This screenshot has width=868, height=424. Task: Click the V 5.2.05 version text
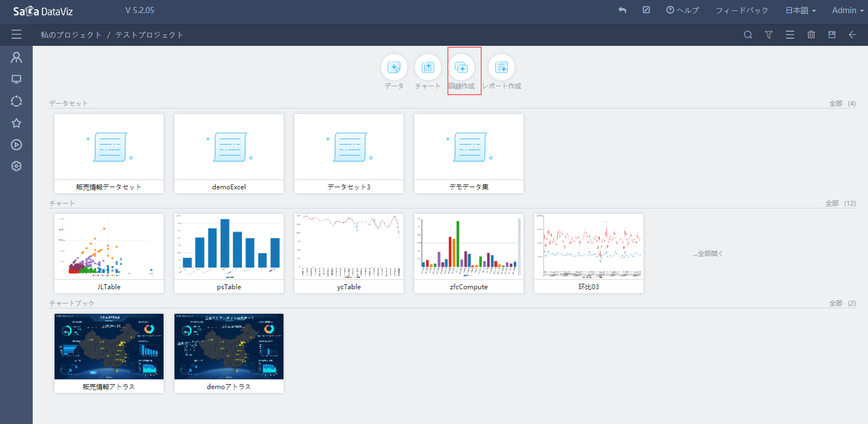coord(140,10)
